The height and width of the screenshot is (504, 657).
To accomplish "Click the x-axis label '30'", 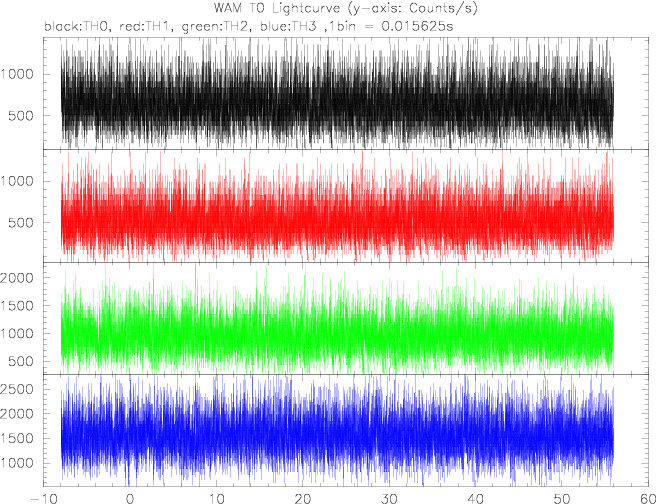I will (389, 499).
